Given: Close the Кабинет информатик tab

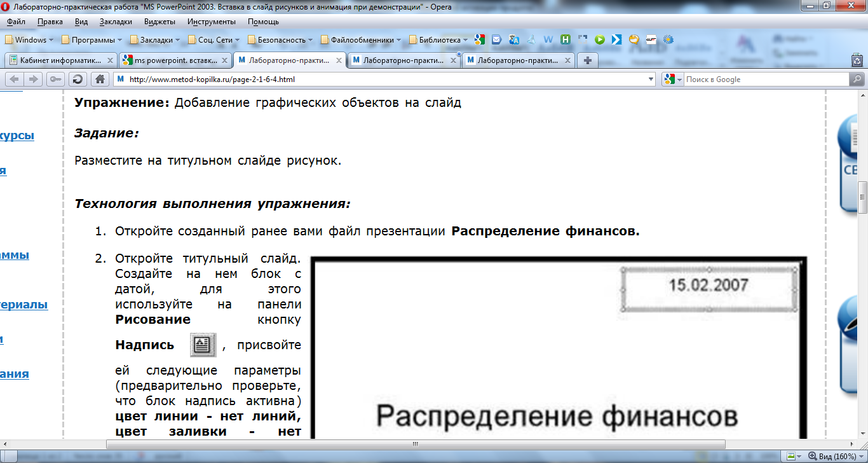Looking at the screenshot, I should click(111, 60).
